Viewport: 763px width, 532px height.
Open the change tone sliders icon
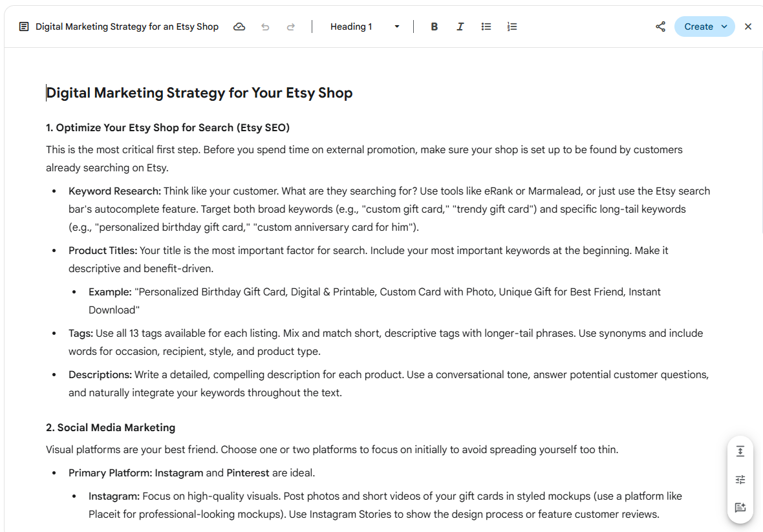tap(740, 480)
